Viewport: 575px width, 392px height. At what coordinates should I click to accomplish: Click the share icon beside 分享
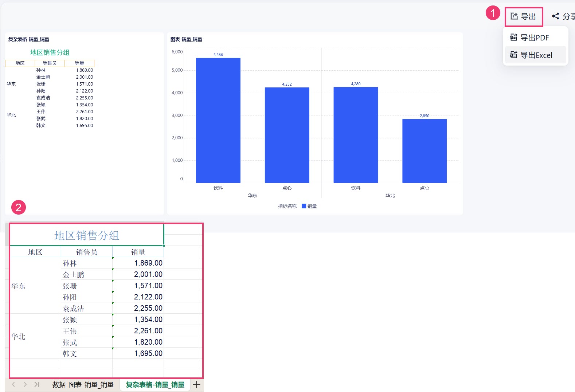point(555,16)
